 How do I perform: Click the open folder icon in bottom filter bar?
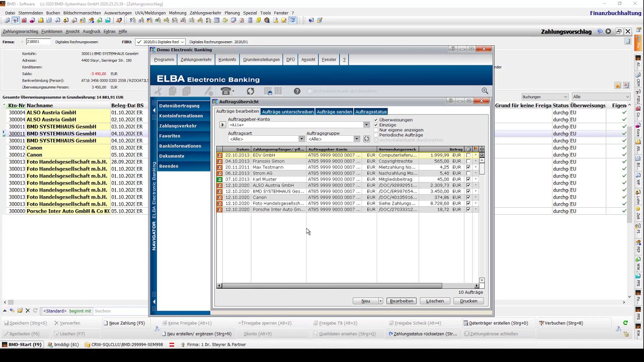pos(20,311)
